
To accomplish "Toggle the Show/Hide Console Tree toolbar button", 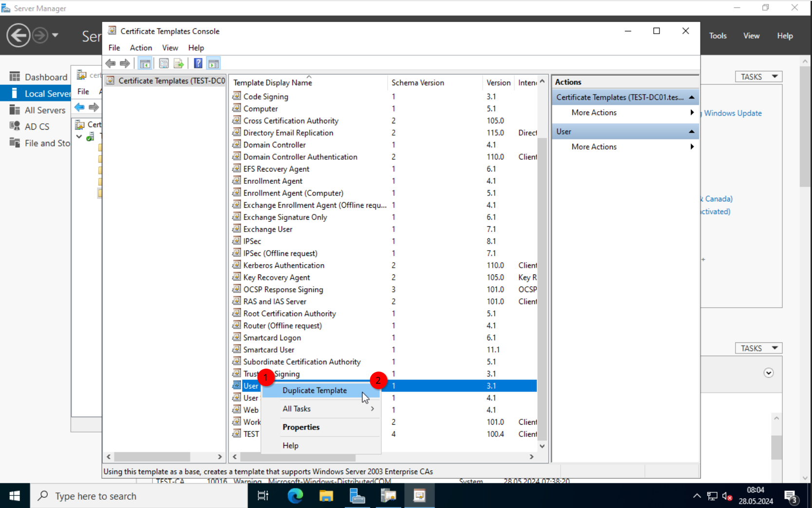I will coord(145,63).
